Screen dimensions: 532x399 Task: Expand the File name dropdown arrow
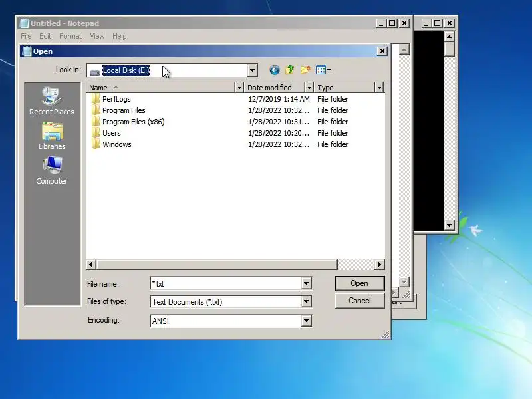(x=306, y=283)
